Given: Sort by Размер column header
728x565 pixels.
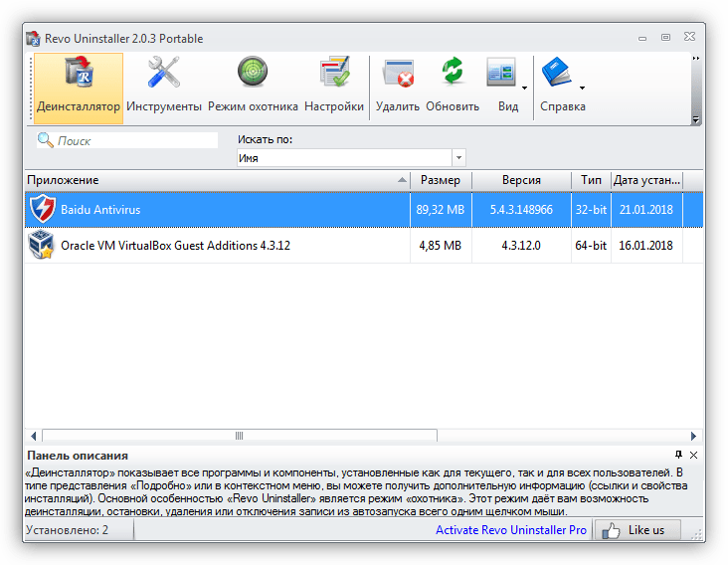Looking at the screenshot, I should click(441, 180).
